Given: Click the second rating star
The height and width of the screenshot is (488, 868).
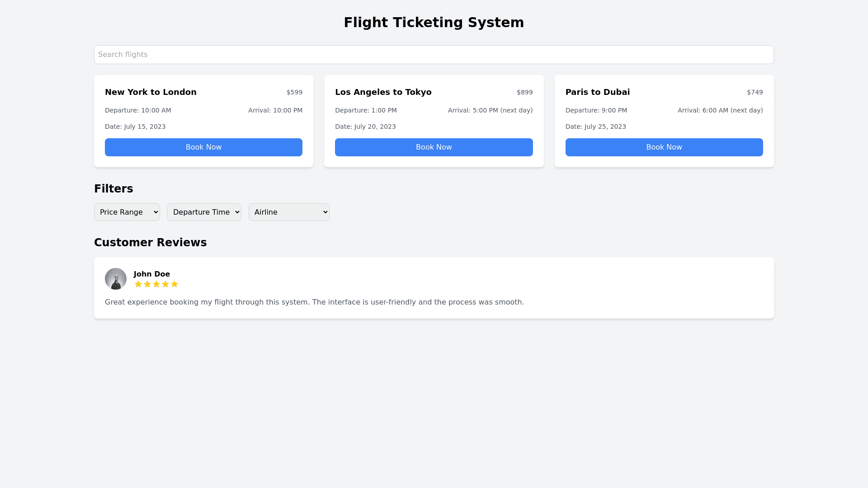Looking at the screenshot, I should [147, 284].
